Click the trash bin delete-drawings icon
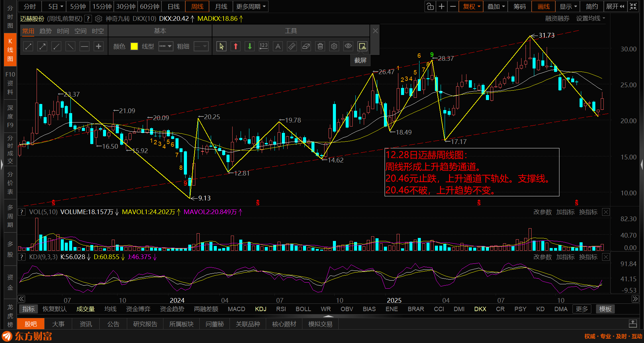 point(320,46)
